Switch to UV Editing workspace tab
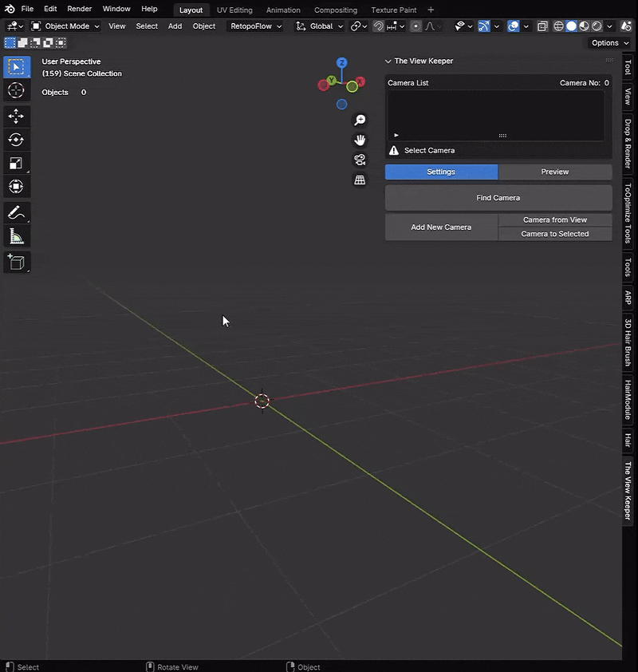The width and height of the screenshot is (638, 672). click(234, 10)
